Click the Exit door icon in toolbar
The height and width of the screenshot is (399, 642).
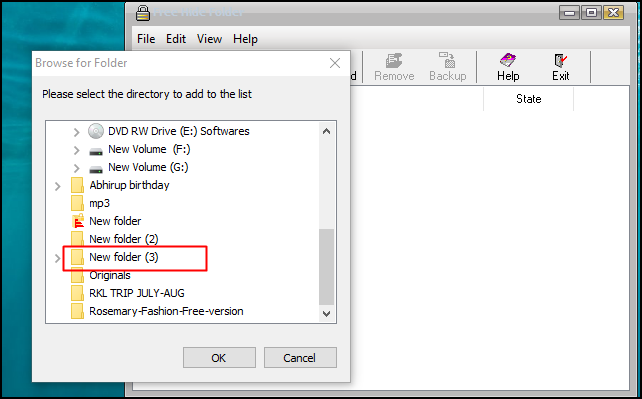(561, 61)
